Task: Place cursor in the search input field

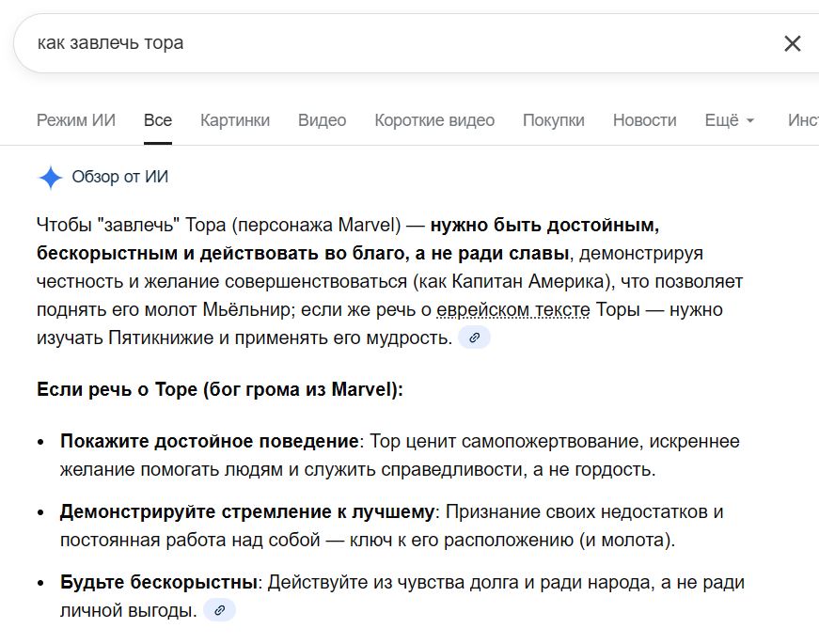Action: [x=282, y=42]
